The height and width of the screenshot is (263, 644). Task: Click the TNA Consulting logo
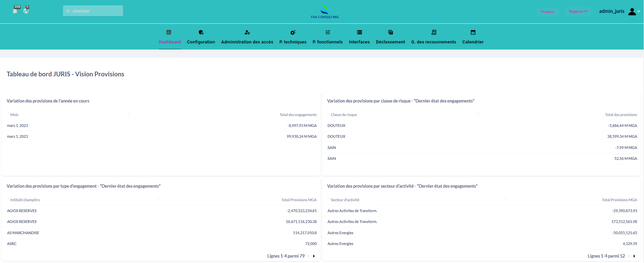(x=325, y=12)
